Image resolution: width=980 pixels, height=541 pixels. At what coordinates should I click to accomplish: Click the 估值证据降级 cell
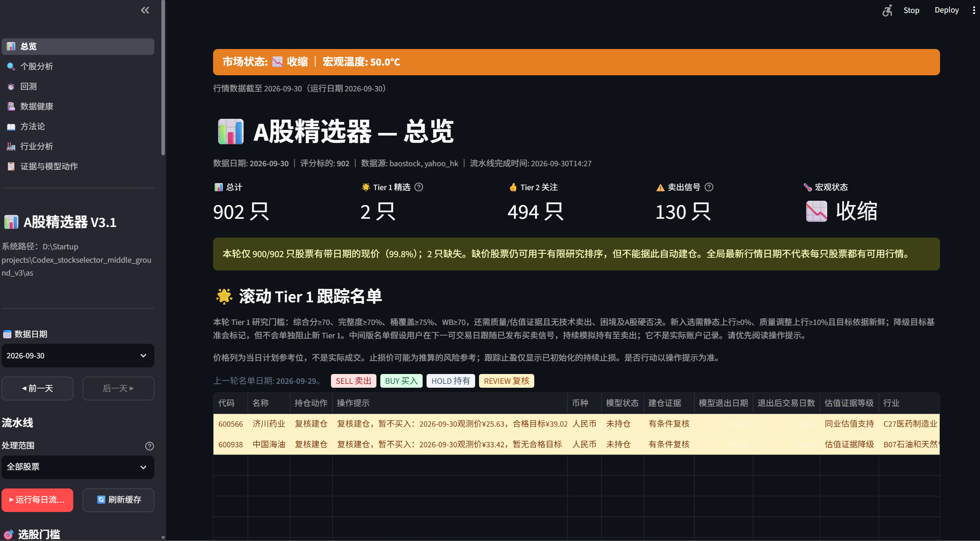[849, 445]
